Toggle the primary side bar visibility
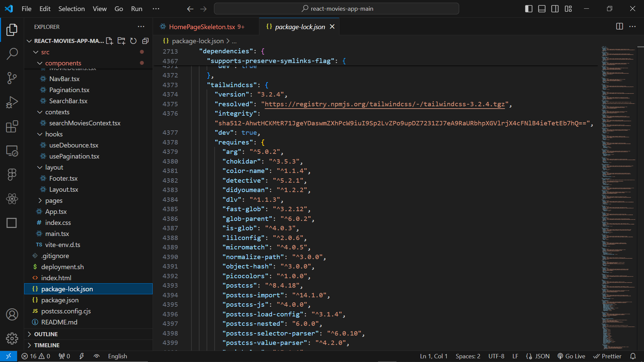This screenshot has height=362, width=644. (x=529, y=9)
